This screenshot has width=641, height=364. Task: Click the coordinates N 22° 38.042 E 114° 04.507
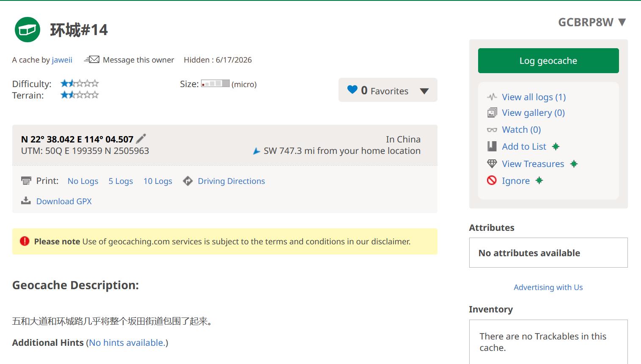(x=77, y=139)
